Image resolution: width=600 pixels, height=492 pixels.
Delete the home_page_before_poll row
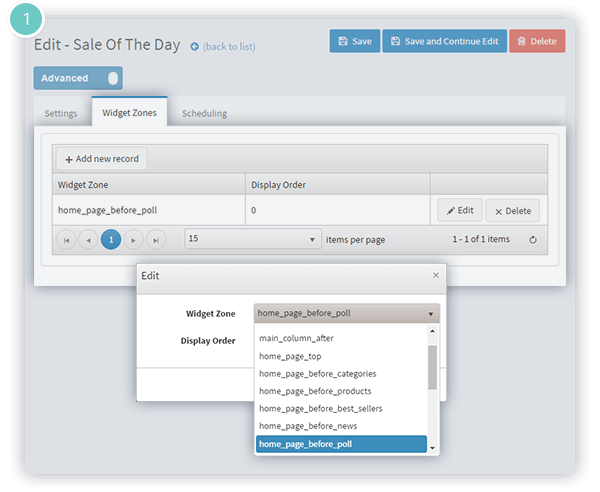[x=513, y=211]
